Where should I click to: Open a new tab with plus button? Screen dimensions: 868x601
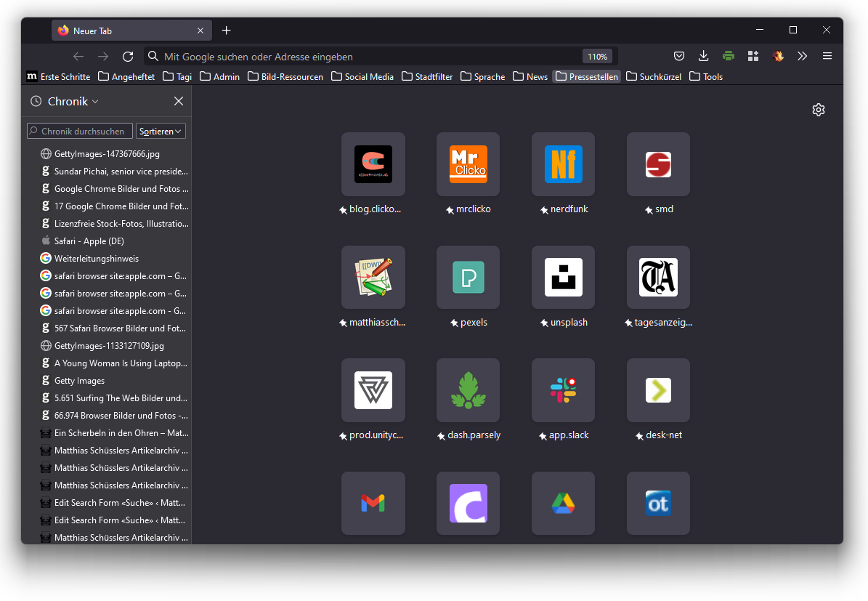click(x=226, y=31)
